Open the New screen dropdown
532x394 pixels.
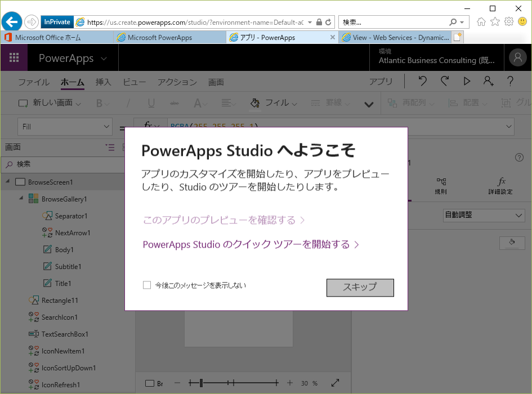tap(50, 103)
